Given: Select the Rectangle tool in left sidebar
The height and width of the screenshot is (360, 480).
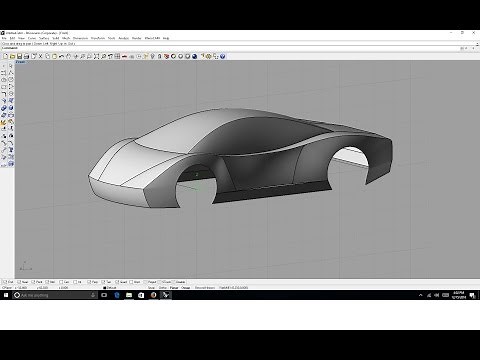Looking at the screenshot, I should 4,87.
